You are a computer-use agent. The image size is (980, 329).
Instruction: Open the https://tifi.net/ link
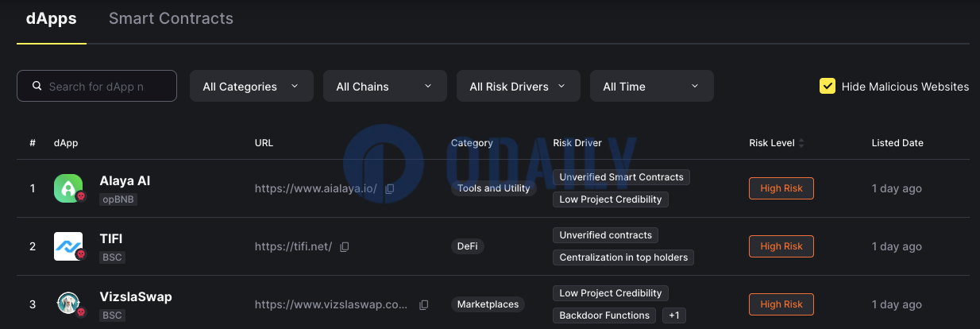point(293,247)
